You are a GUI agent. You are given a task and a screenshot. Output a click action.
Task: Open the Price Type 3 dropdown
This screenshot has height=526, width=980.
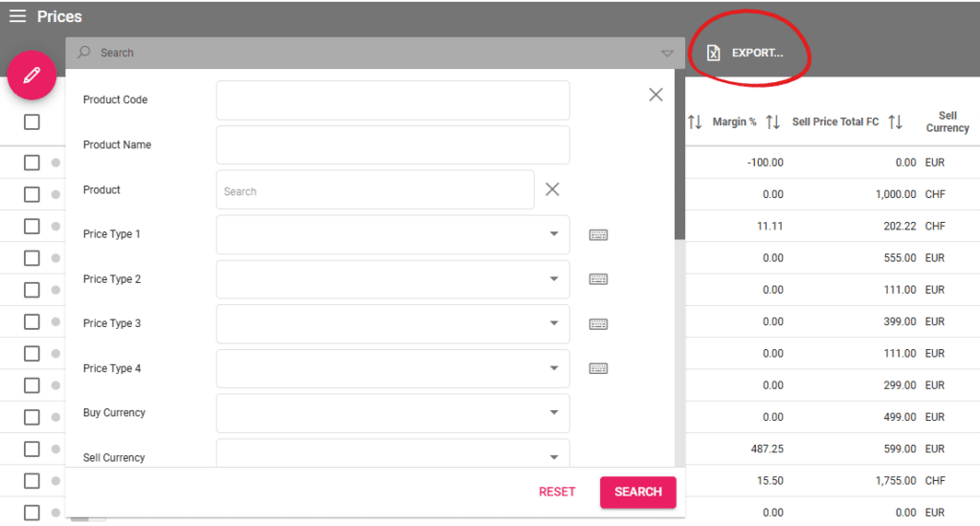click(x=392, y=323)
